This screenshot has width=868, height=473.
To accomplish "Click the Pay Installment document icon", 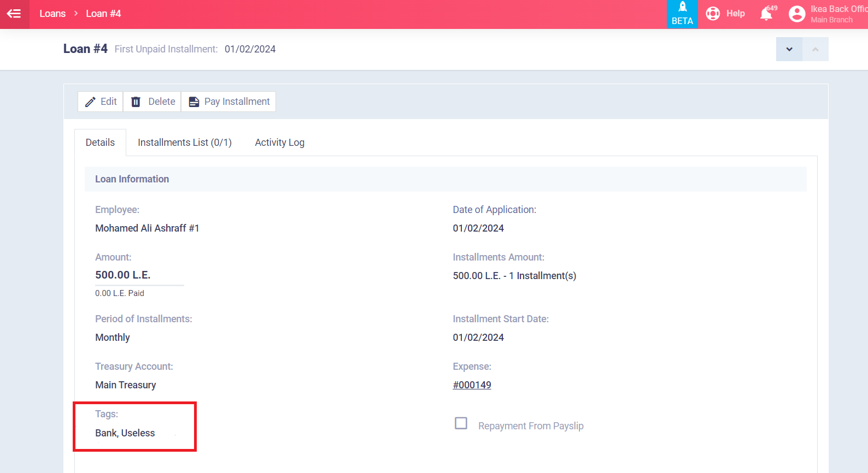I will pyautogui.click(x=194, y=102).
